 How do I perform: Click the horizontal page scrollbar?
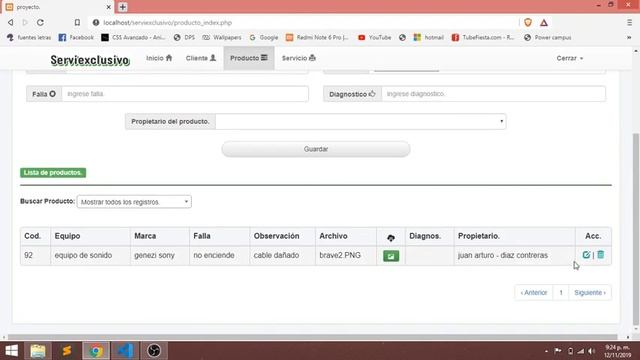coord(313,337)
